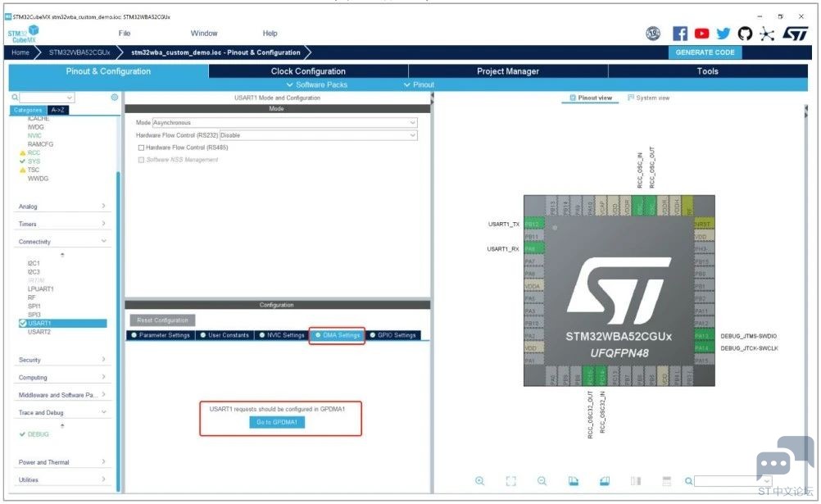Open the Mode Asynchronous dropdown

pos(285,123)
